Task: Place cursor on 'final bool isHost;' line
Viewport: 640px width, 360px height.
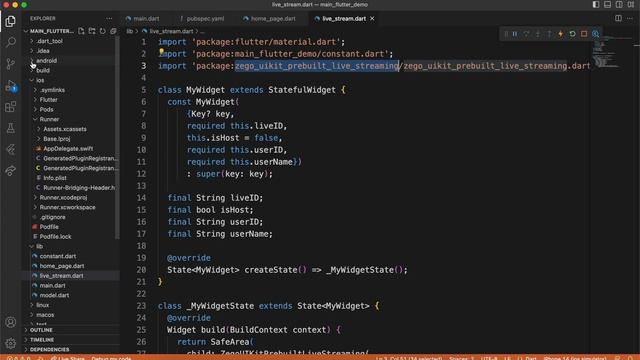Action: (210, 210)
